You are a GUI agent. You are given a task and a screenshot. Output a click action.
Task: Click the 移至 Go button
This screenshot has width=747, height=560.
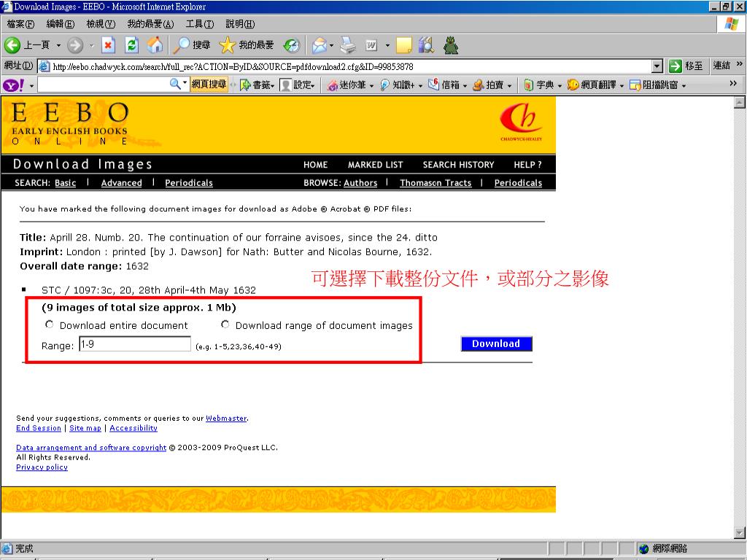[686, 66]
